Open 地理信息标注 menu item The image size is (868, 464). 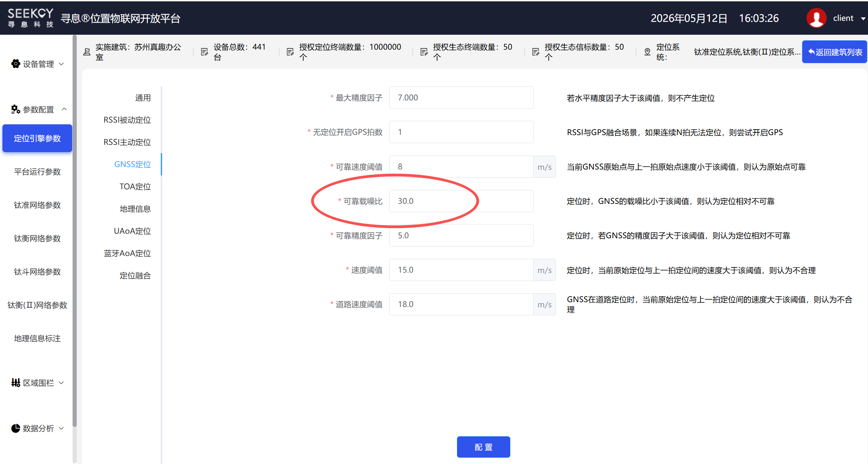pyautogui.click(x=37, y=338)
